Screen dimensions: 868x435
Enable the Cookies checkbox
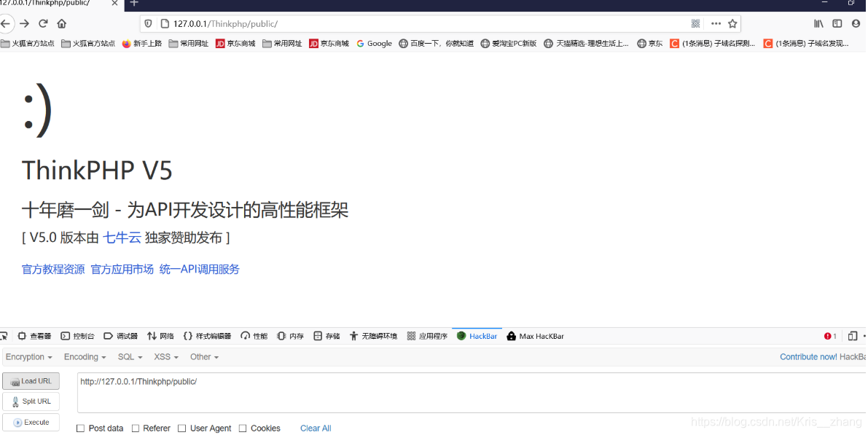[x=243, y=428]
